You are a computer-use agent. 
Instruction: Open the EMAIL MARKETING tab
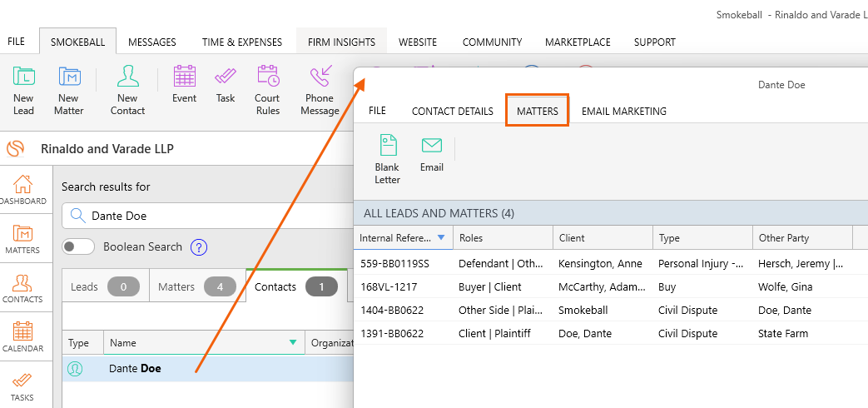624,112
